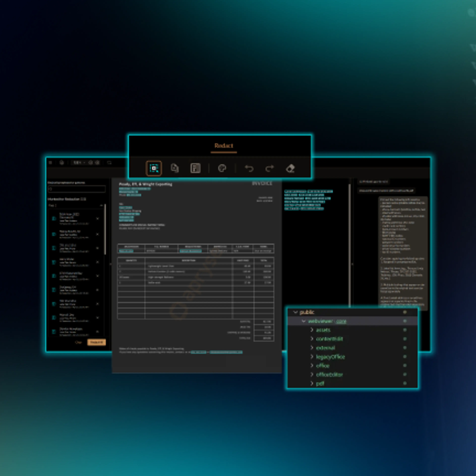
Task: Collapse the public folder
Action: point(295,312)
